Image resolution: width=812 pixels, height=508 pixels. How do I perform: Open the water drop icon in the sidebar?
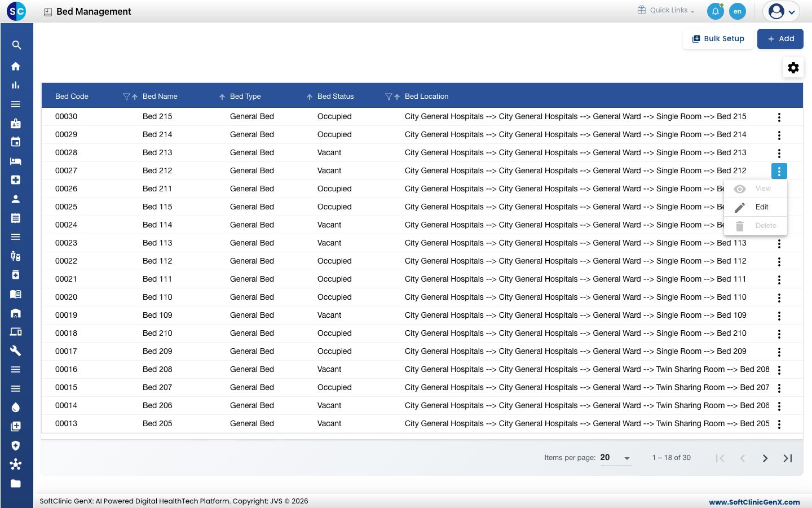[16, 408]
